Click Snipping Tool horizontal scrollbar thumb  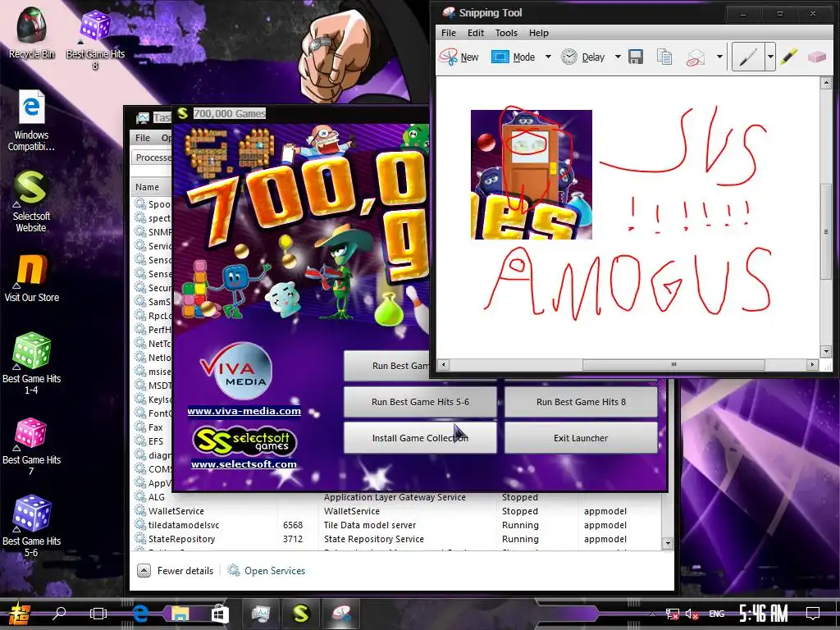click(673, 365)
